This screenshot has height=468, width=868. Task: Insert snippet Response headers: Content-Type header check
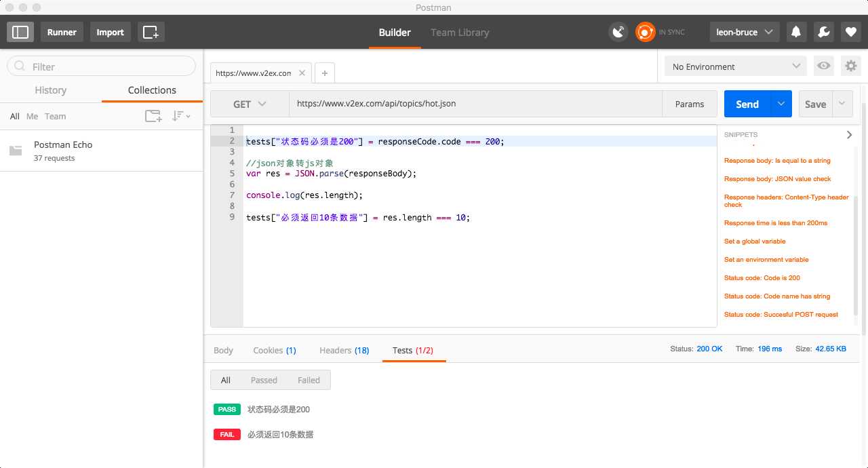(787, 201)
